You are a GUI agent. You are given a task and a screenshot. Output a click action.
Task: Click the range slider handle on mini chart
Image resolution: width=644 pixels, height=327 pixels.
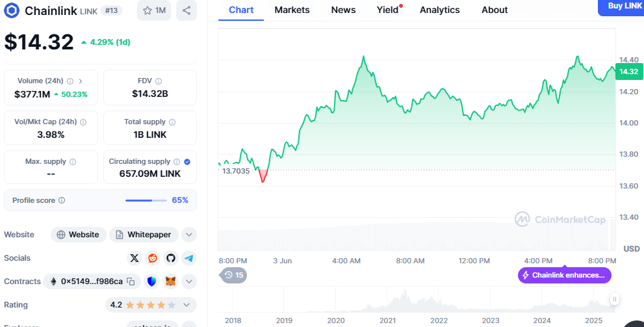614,298
